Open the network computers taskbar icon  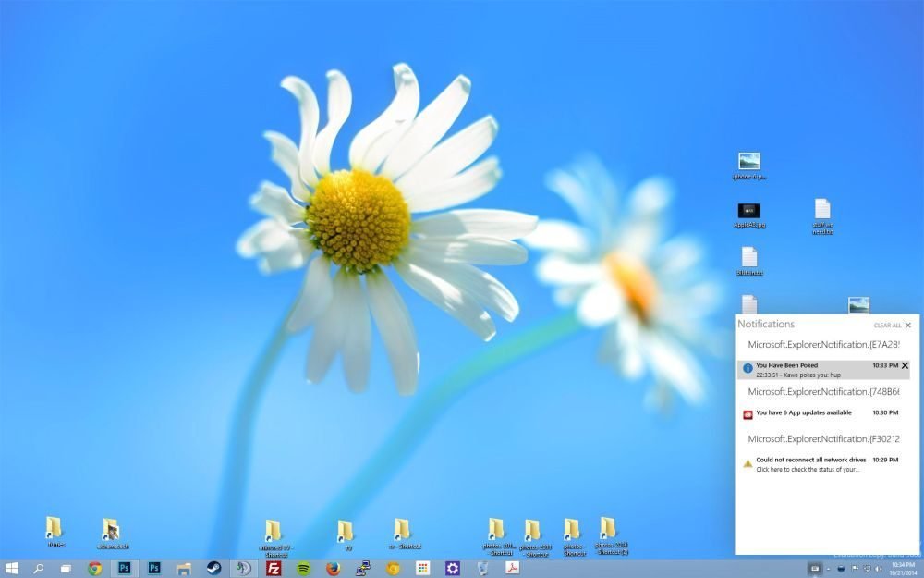point(363,569)
